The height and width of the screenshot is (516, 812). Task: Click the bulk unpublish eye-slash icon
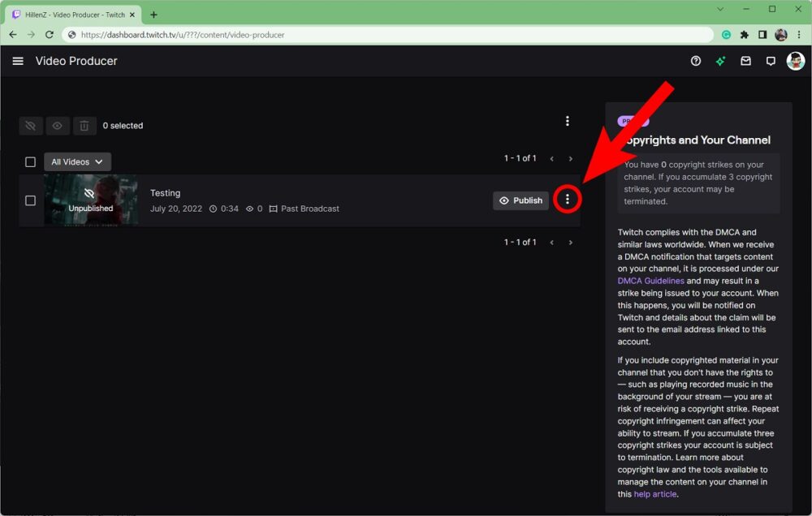click(30, 126)
